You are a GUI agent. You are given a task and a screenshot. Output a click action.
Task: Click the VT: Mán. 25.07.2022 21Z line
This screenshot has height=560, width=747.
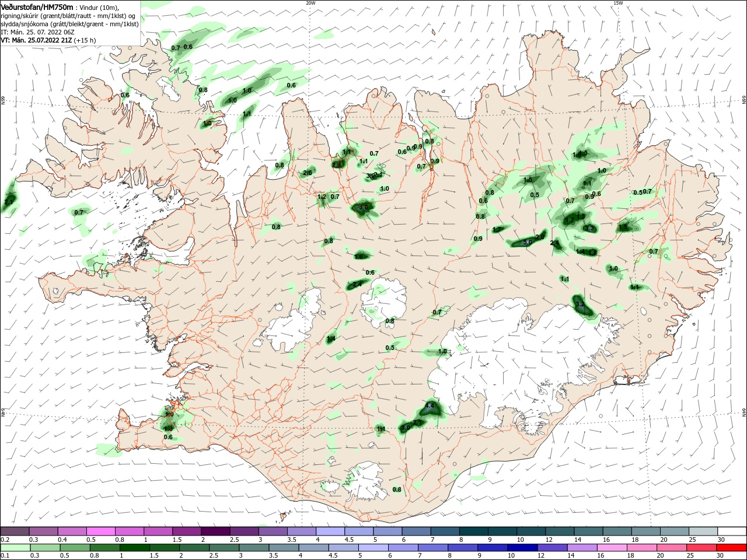36,40
